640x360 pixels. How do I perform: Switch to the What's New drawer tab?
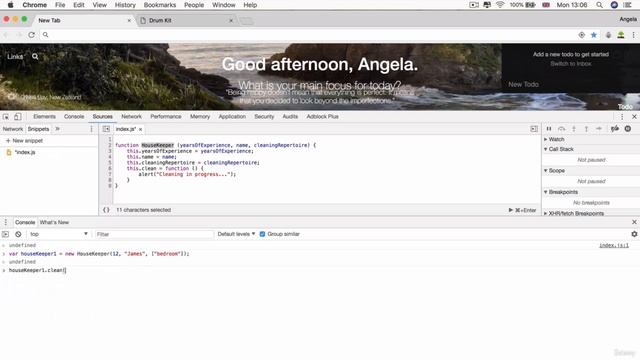pos(54,222)
